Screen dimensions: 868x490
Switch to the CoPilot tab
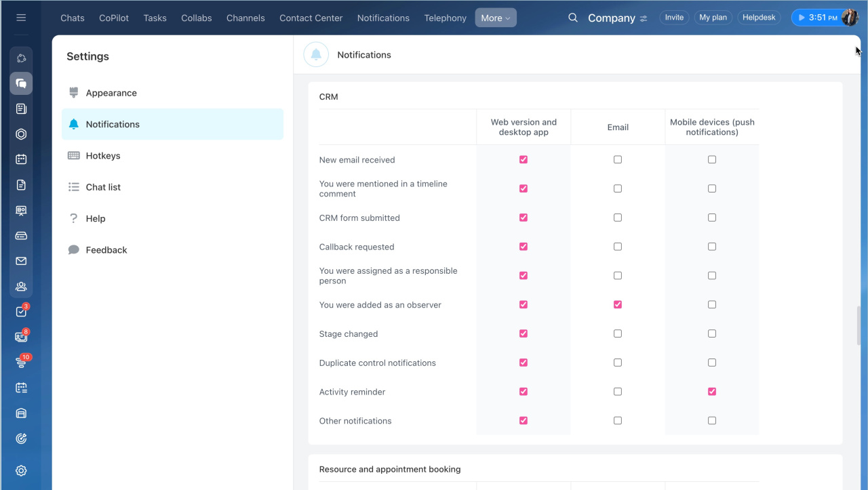pos(114,18)
